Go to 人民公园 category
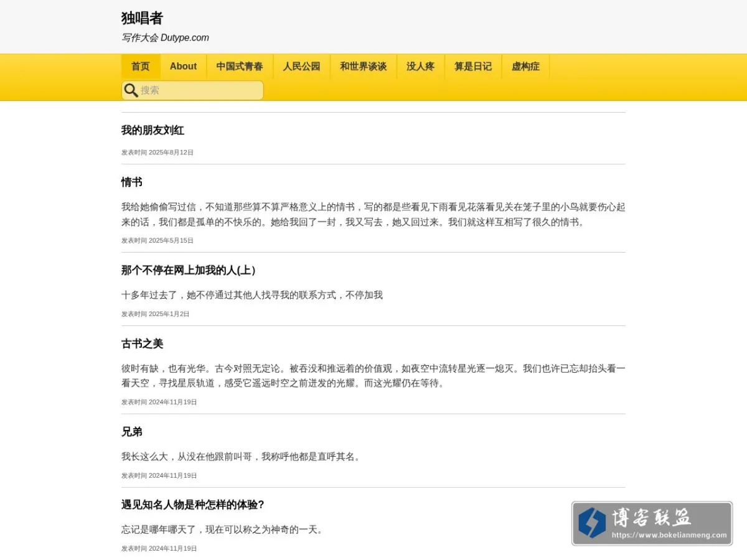 pos(302,67)
